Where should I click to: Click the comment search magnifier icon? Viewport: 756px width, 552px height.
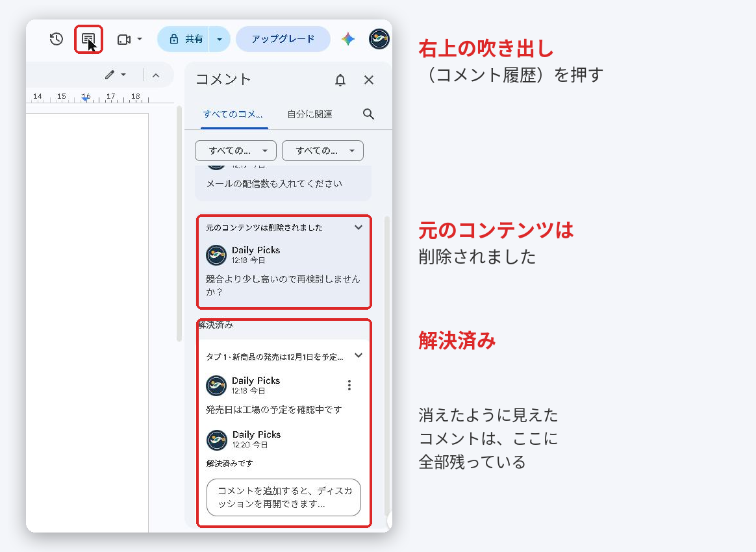pos(368,114)
